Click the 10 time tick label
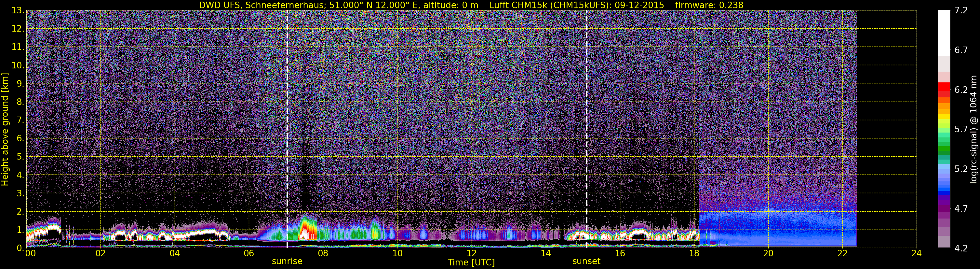This screenshot has width=980, height=269. point(397,253)
